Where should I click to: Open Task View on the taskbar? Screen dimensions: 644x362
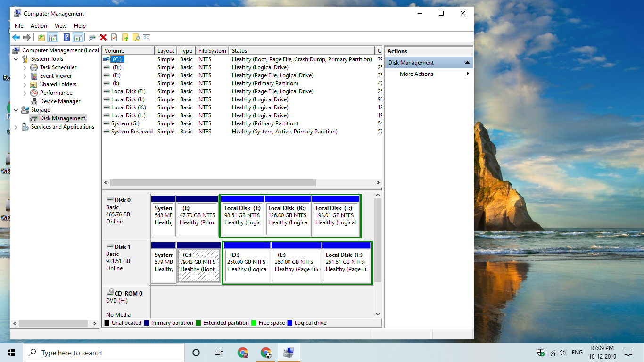pos(219,353)
